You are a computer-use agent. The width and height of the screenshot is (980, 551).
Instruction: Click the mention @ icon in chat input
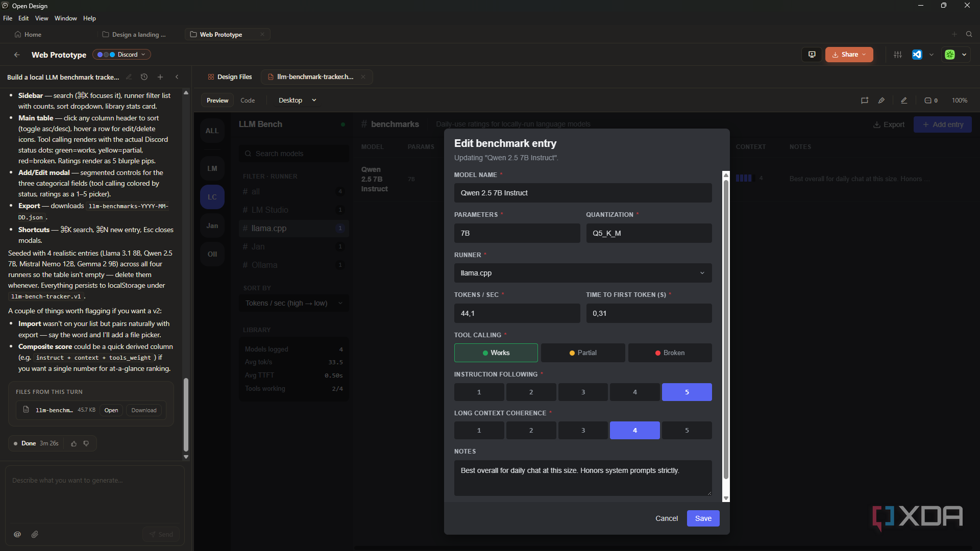[17, 534]
